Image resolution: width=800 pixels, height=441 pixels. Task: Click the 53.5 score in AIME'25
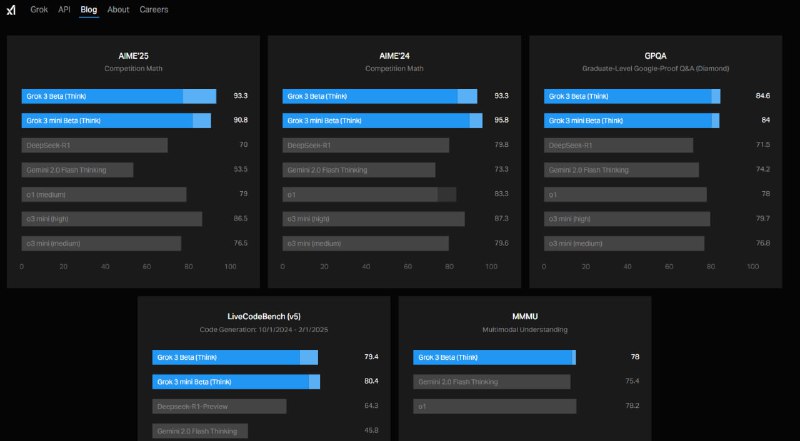(241, 169)
